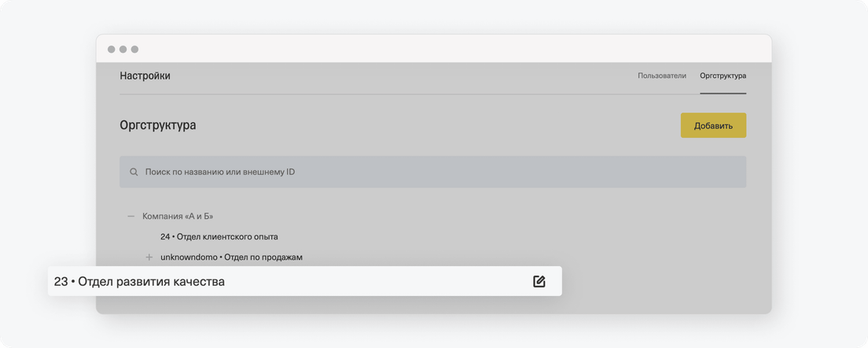Viewport: 868px width, 348px height.
Task: Click the second gray window dot (minimize)
Action: [x=123, y=50]
